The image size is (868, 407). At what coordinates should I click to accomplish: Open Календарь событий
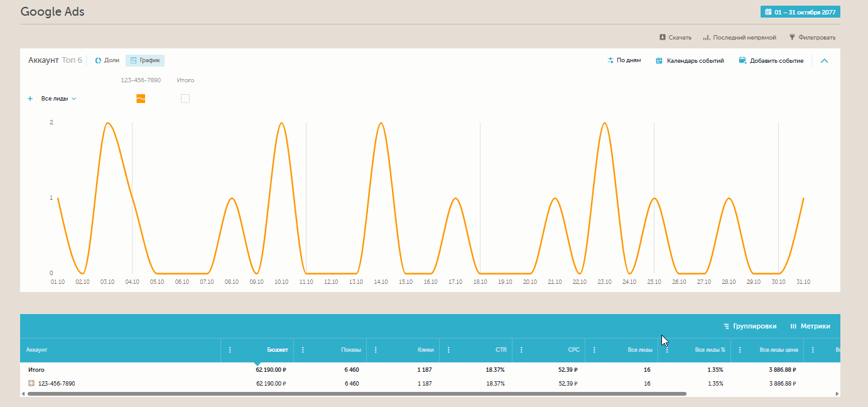(690, 61)
